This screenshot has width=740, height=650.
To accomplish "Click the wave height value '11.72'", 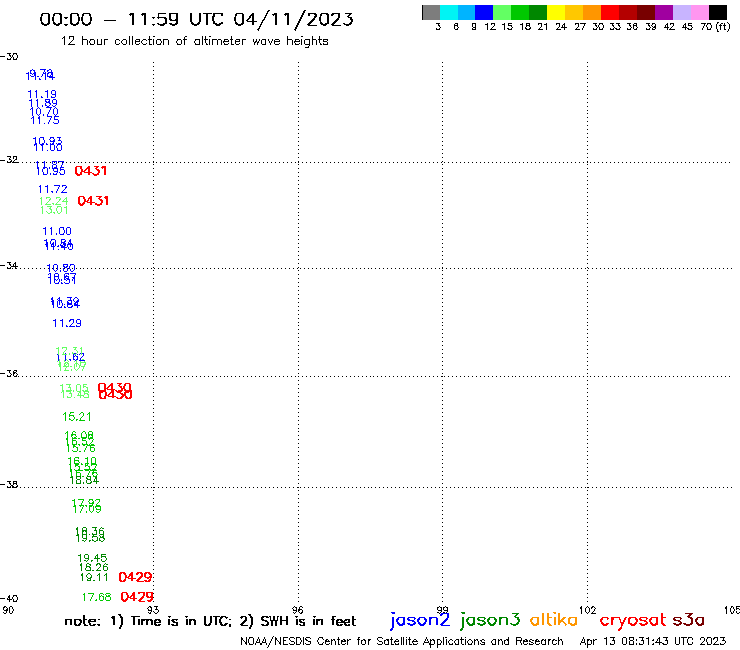I will (53, 189).
